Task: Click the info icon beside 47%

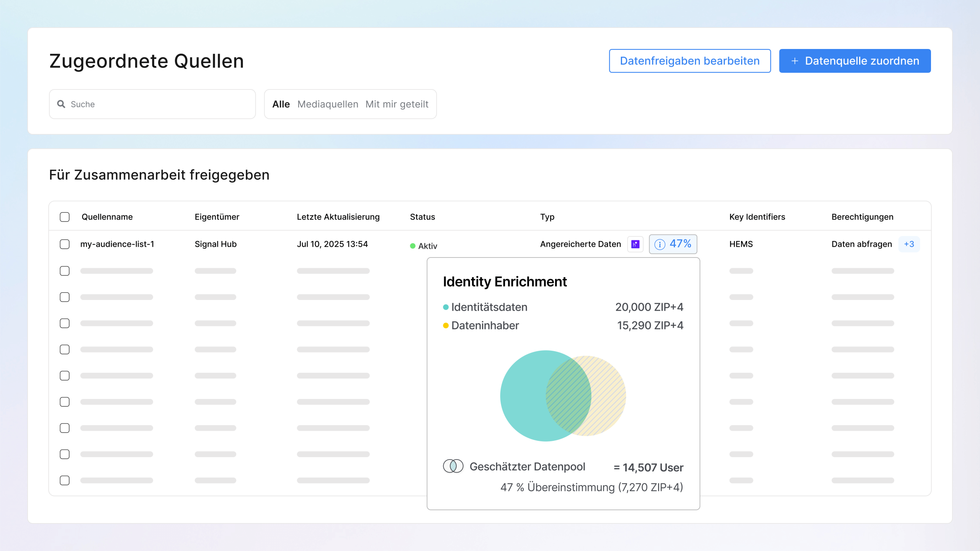Action: point(660,244)
